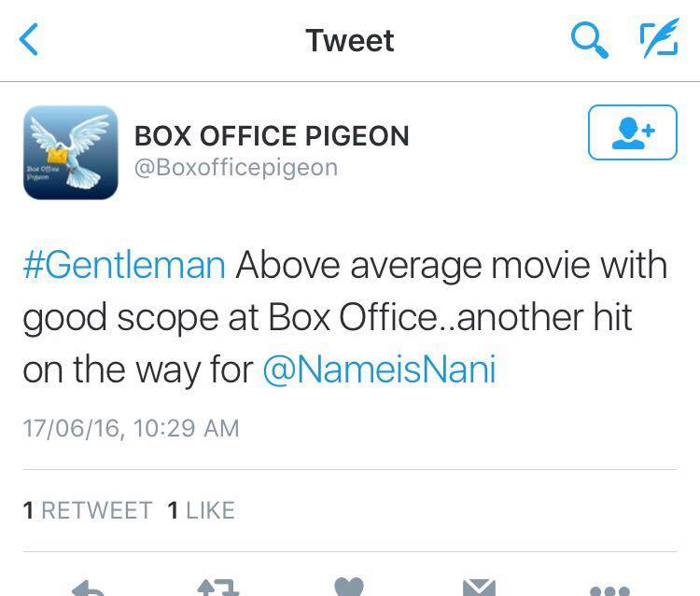Reply to the tweet with arrow icon
Viewport: 700px width, 596px height.
coord(89,588)
